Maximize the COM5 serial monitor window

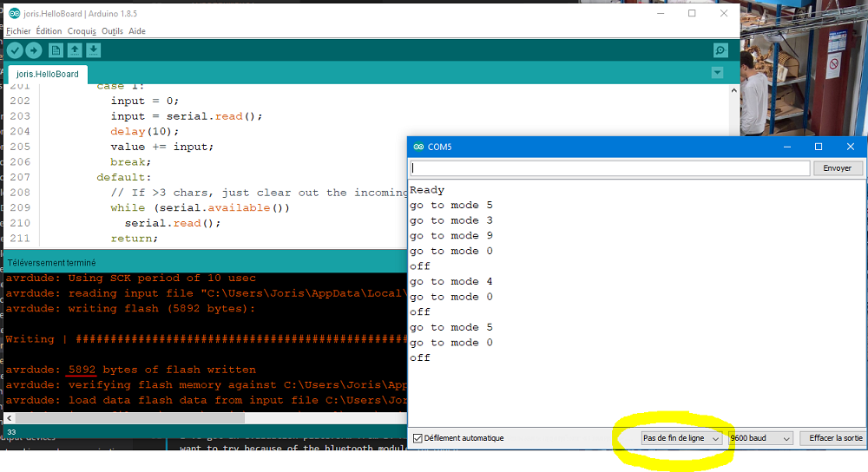tap(819, 147)
